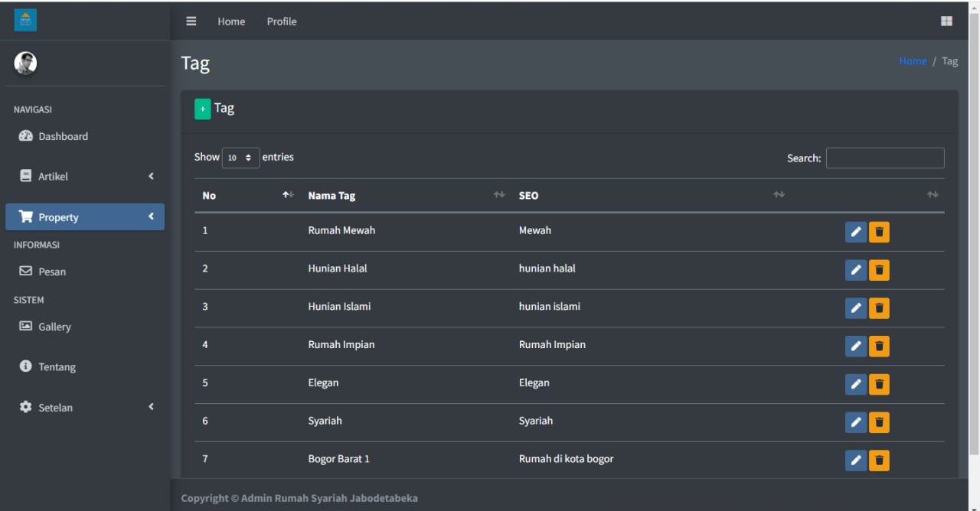Click the Home breadcrumb link
The image size is (980, 511).
[x=913, y=61]
